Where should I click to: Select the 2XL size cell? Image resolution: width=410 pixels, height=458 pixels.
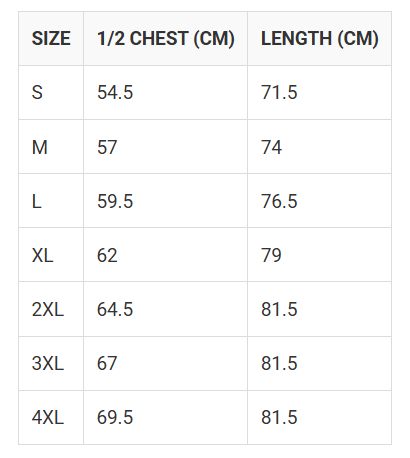pyautogui.click(x=51, y=309)
